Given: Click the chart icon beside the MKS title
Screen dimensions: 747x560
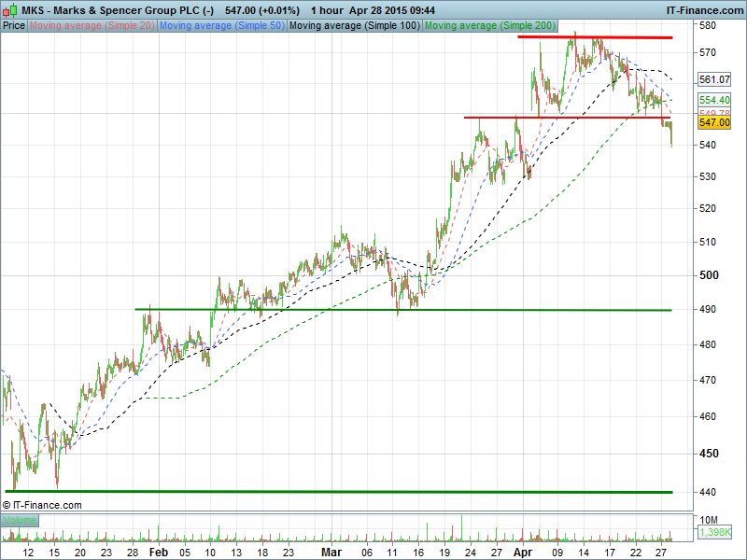Looking at the screenshot, I should click(x=8, y=9).
